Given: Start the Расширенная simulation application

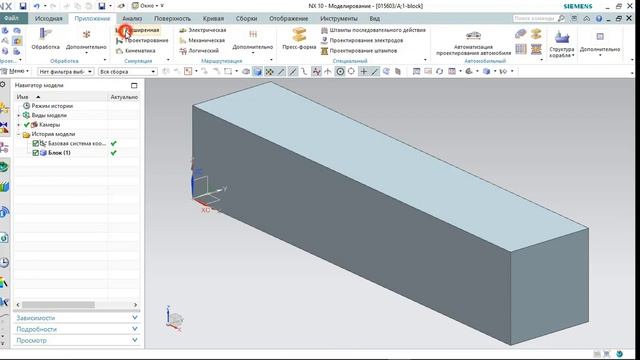Looking at the screenshot, I should 138,30.
